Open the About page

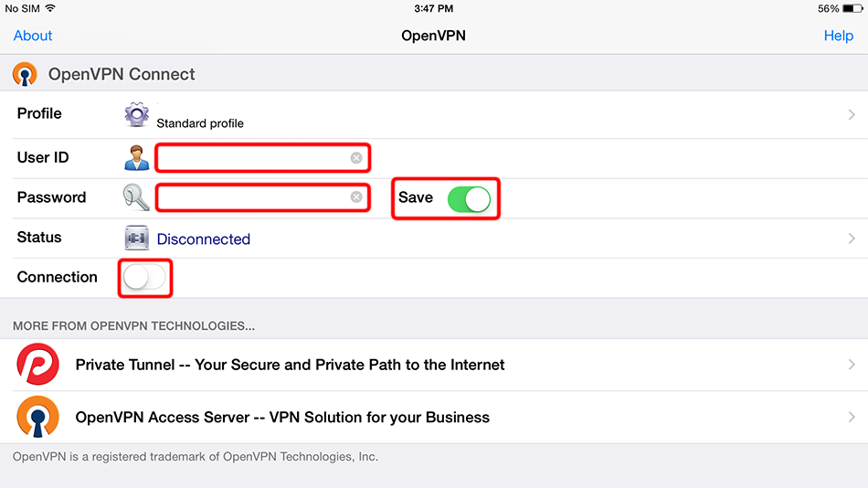(33, 36)
